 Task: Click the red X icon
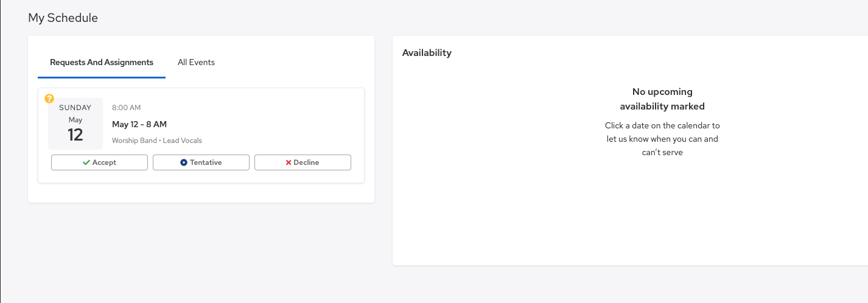coord(289,162)
